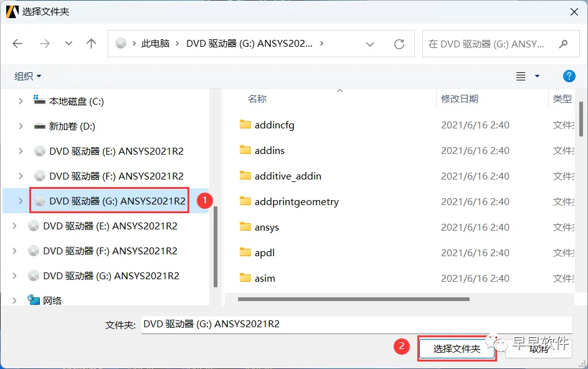Select 新加卷 (D:) drive
588x369 pixels.
click(72, 126)
